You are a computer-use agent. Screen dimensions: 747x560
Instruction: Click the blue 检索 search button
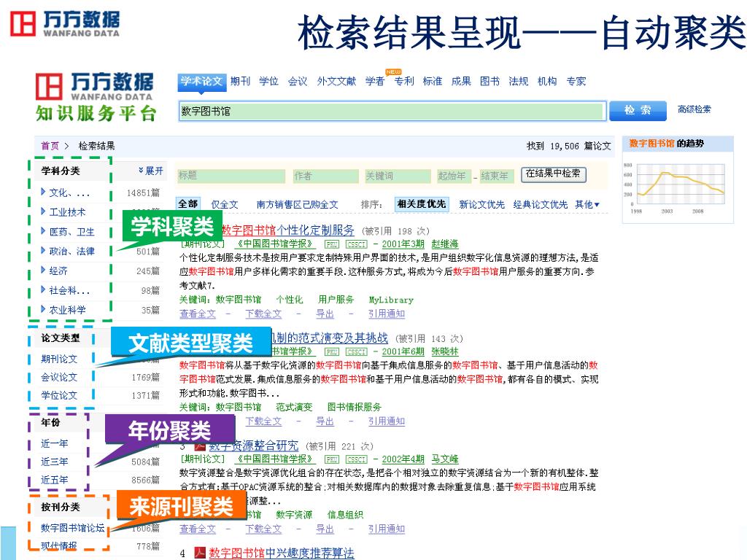[638, 111]
